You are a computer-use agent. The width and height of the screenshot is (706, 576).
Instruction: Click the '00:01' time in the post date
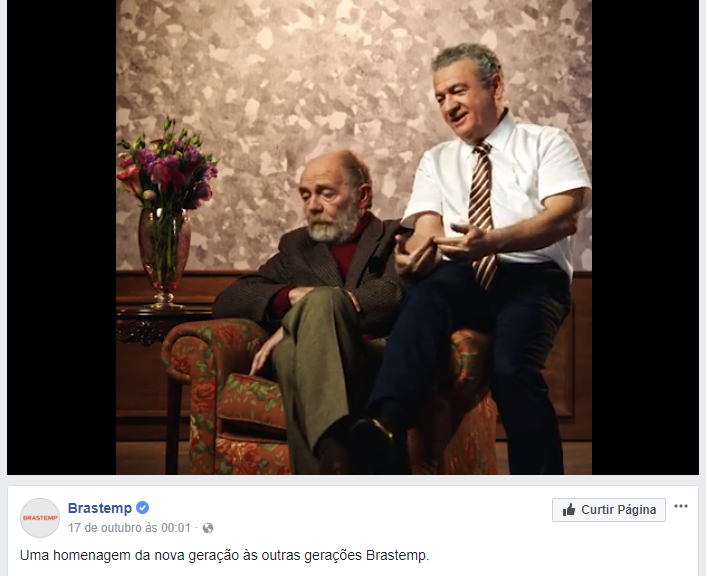(x=176, y=528)
